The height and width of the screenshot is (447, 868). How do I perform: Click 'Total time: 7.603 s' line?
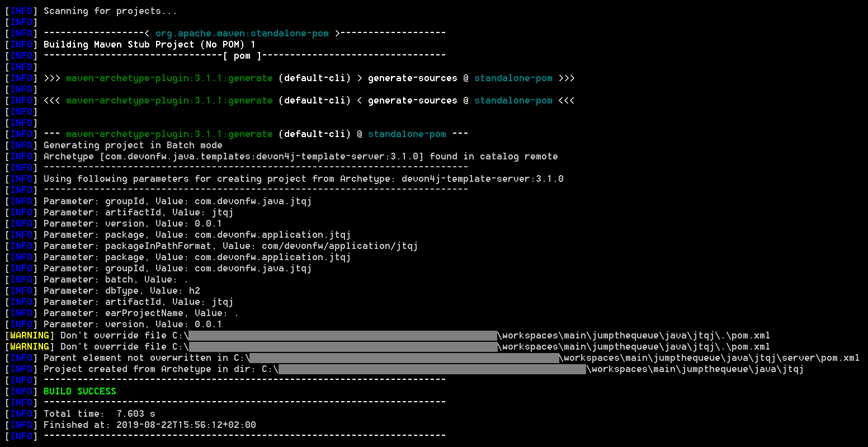[x=100, y=414]
